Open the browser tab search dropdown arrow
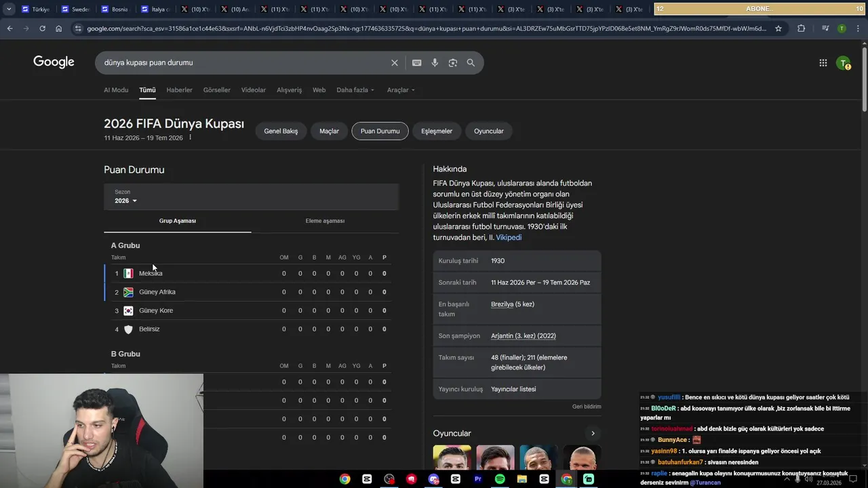 pos(9,9)
